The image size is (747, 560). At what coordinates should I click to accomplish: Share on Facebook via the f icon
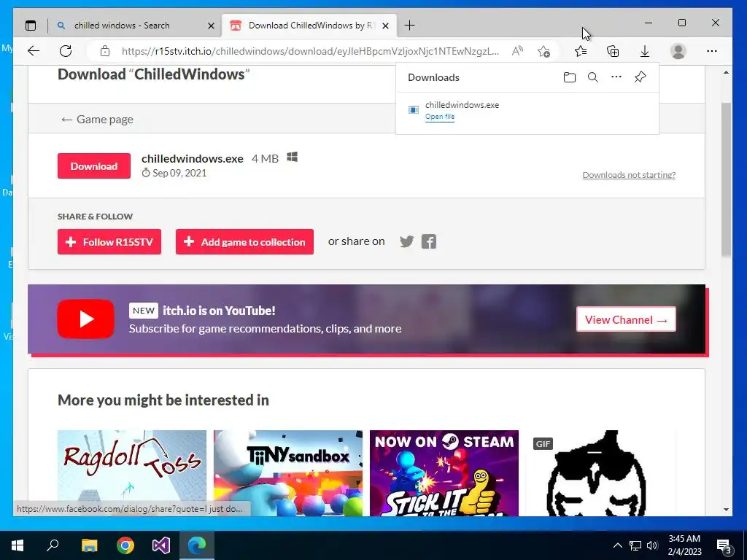pyautogui.click(x=429, y=241)
